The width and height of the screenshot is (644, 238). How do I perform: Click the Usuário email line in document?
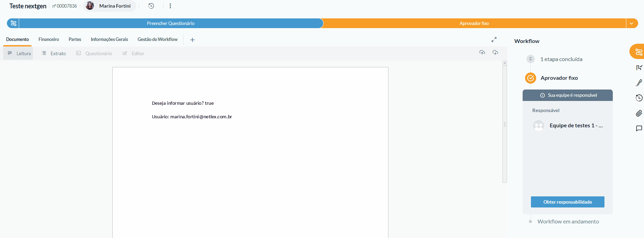click(x=192, y=117)
